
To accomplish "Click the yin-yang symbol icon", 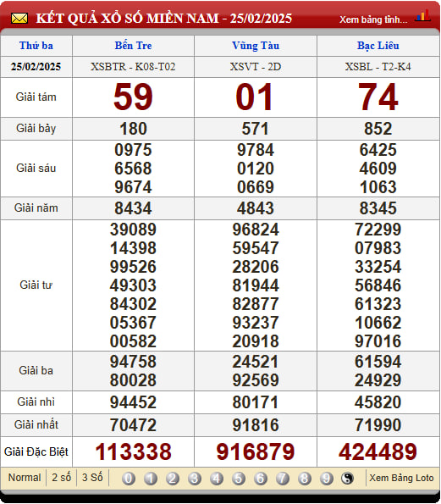I will click(347, 479).
